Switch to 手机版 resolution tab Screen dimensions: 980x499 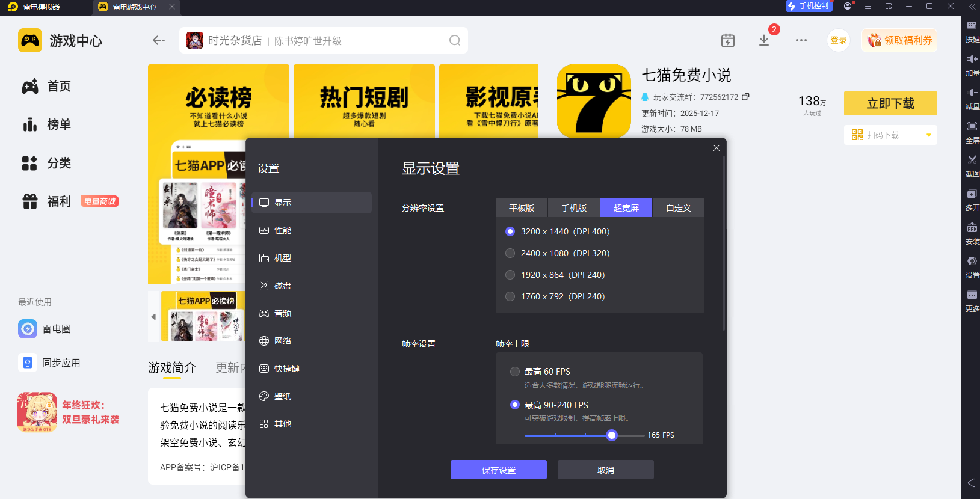[574, 207]
